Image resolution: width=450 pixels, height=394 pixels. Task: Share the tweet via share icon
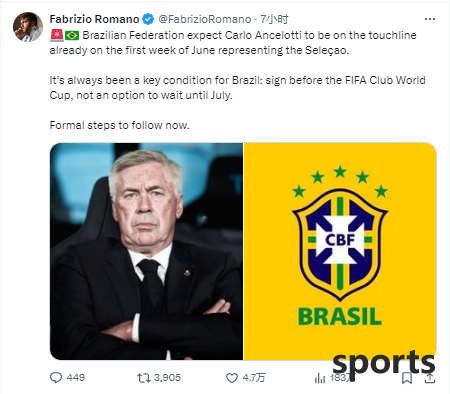pos(429,378)
